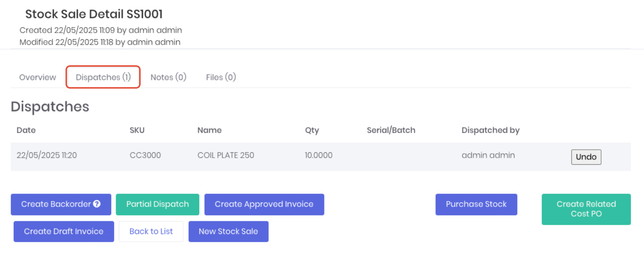This screenshot has width=644, height=254.
Task: Click the Qty column header
Action: tap(312, 130)
